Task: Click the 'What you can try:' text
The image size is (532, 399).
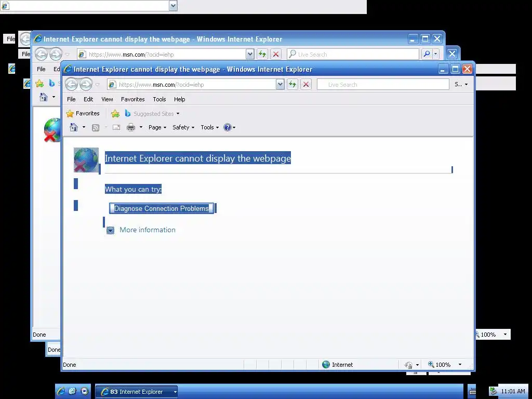Action: click(x=134, y=189)
